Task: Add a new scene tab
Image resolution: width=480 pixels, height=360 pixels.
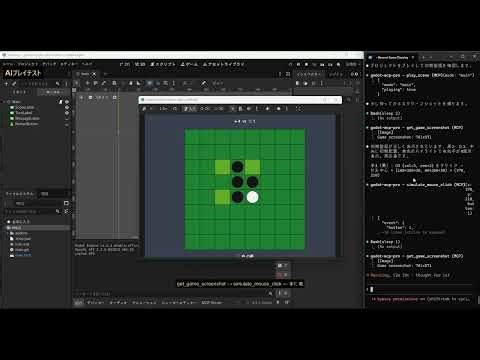Action: [x=106, y=74]
